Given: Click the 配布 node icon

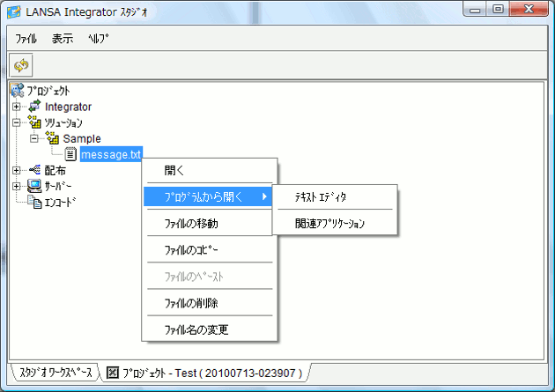Looking at the screenshot, I should click(34, 170).
